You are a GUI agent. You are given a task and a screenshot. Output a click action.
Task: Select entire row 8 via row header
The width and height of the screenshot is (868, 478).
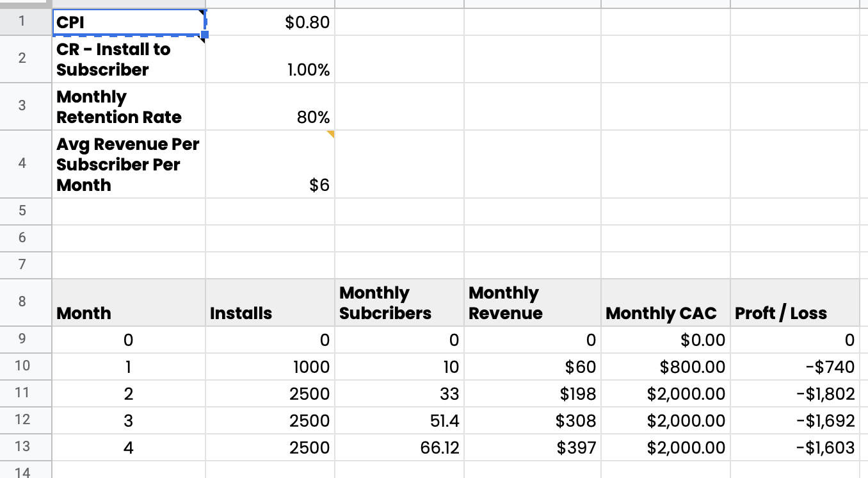coord(22,301)
